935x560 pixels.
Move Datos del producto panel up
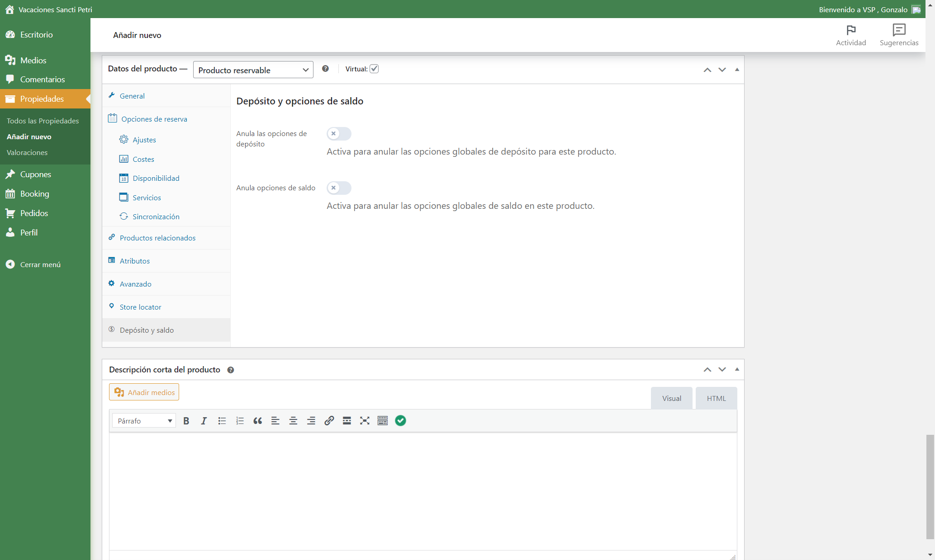707,70
